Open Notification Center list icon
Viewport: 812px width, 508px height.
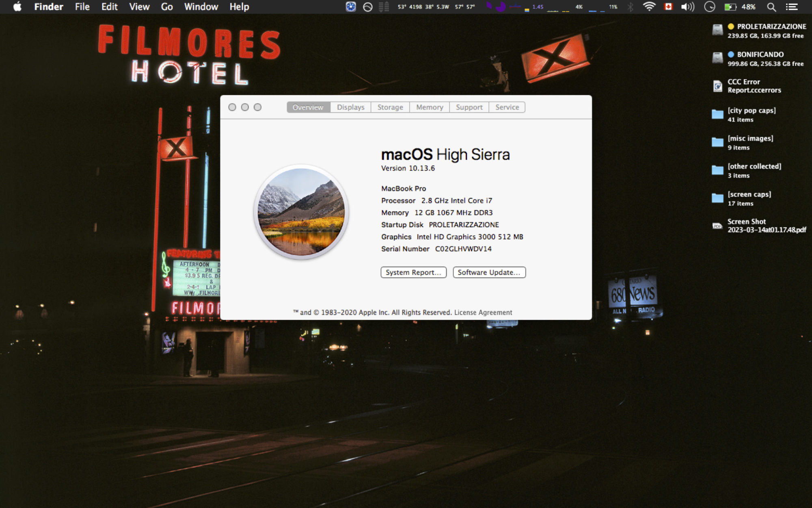(792, 7)
